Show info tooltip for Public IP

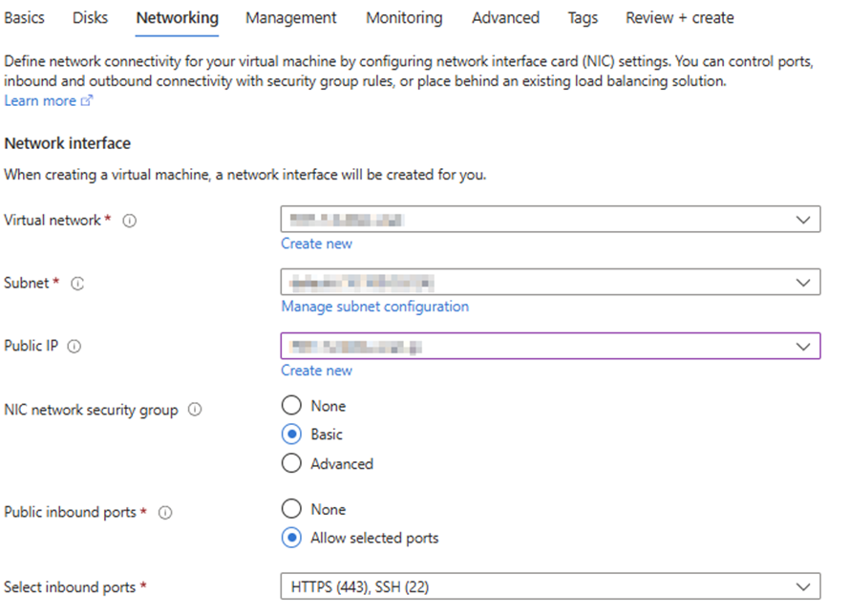74,347
